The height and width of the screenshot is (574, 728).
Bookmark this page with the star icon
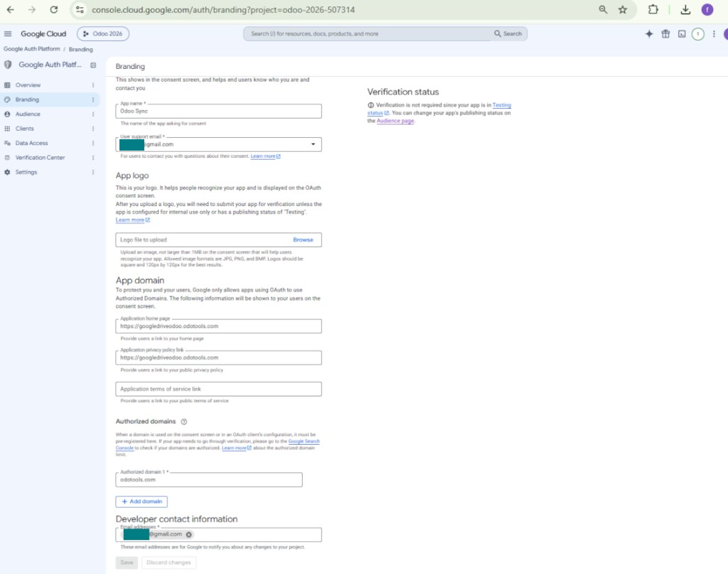(x=623, y=10)
